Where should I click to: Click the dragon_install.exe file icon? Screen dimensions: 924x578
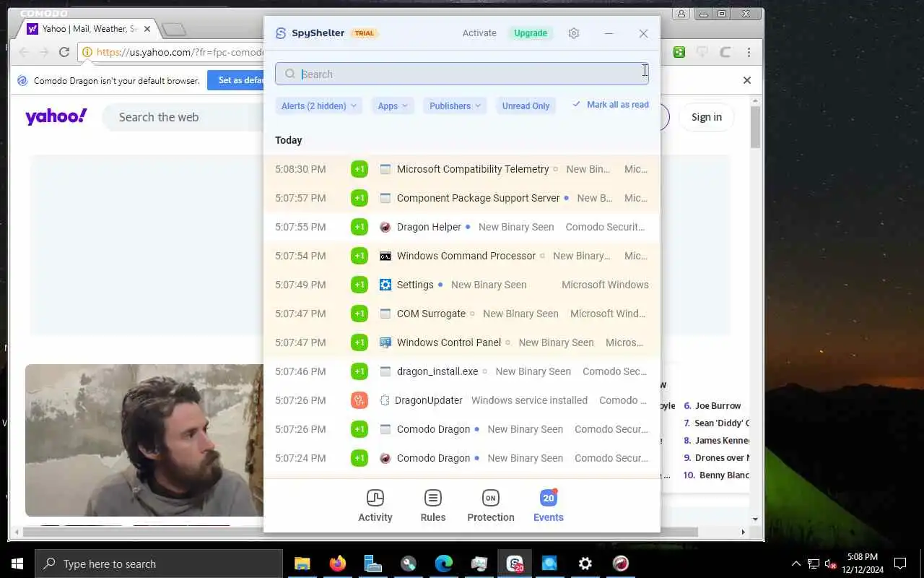(385, 371)
